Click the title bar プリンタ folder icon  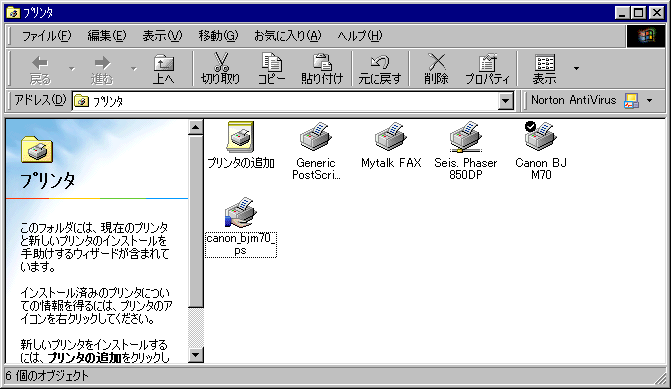tap(13, 12)
